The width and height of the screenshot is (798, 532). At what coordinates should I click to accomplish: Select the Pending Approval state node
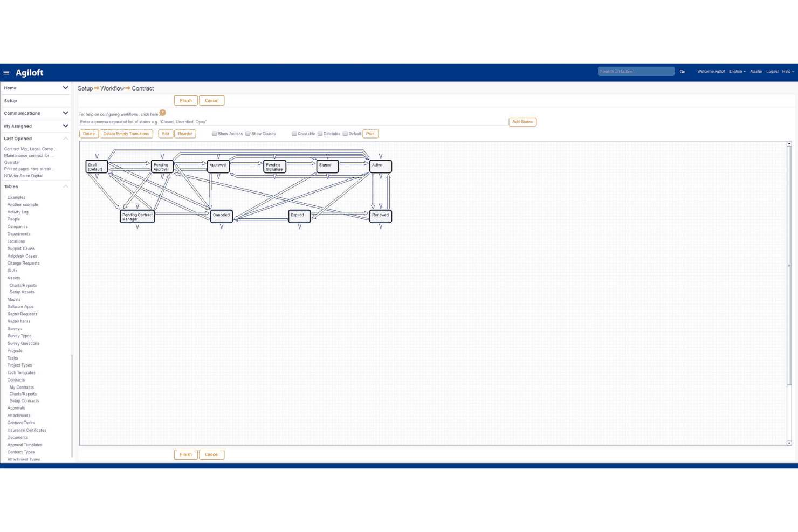[162, 167]
